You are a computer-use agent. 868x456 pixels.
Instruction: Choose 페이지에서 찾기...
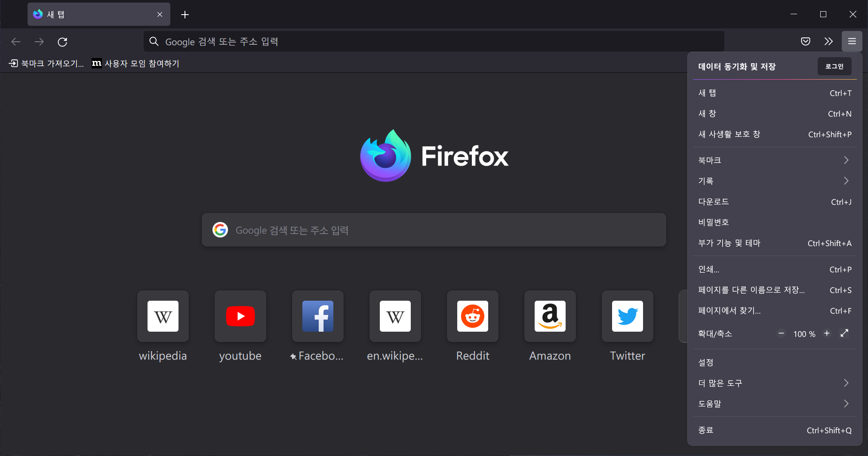coord(775,311)
